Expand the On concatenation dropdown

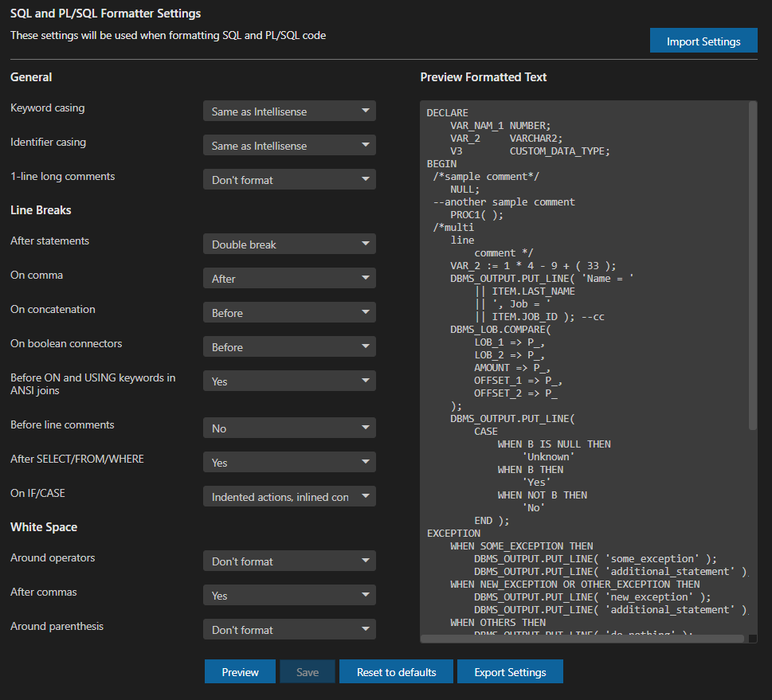coord(289,313)
